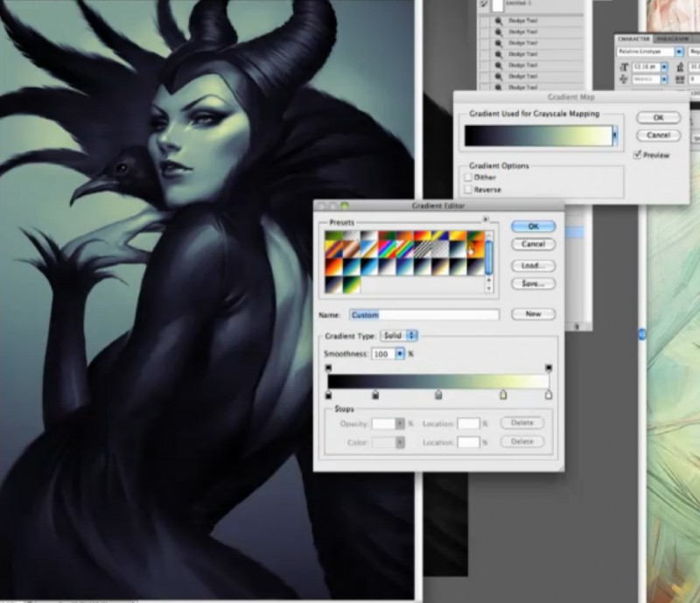Choose the black-green-yellow preset in the bottom row
The image size is (700, 603).
click(x=352, y=284)
